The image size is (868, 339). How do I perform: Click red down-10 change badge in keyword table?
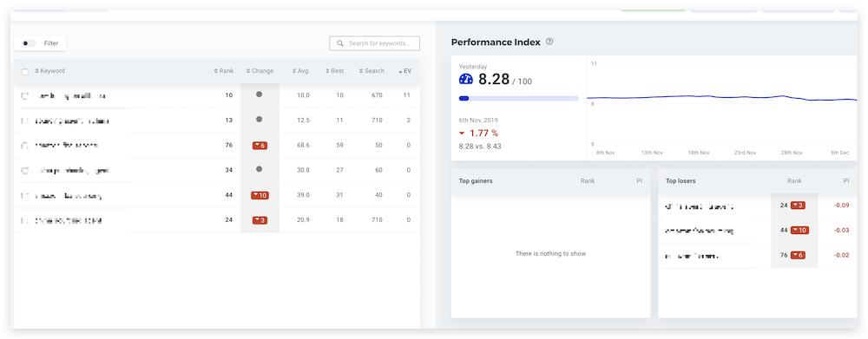click(260, 195)
